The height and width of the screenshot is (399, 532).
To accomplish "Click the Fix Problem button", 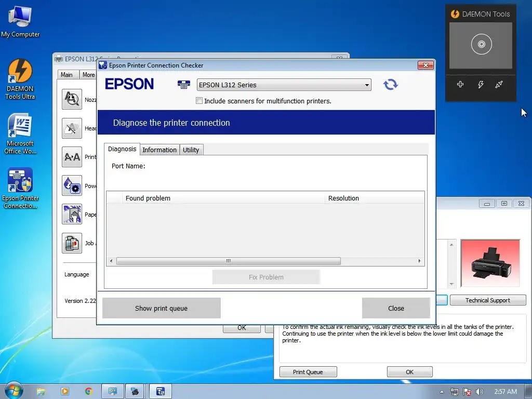I will click(266, 277).
